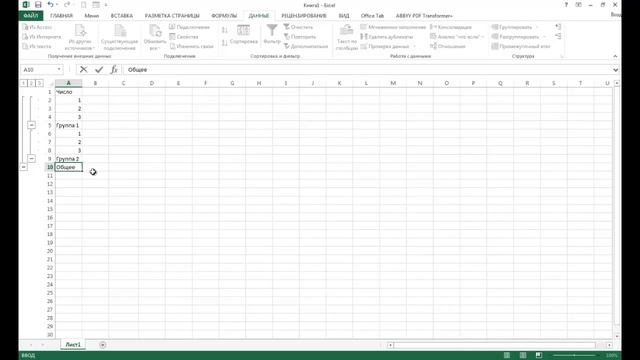
Task: Click the sort ascending A-Z icon
Action: [224, 30]
